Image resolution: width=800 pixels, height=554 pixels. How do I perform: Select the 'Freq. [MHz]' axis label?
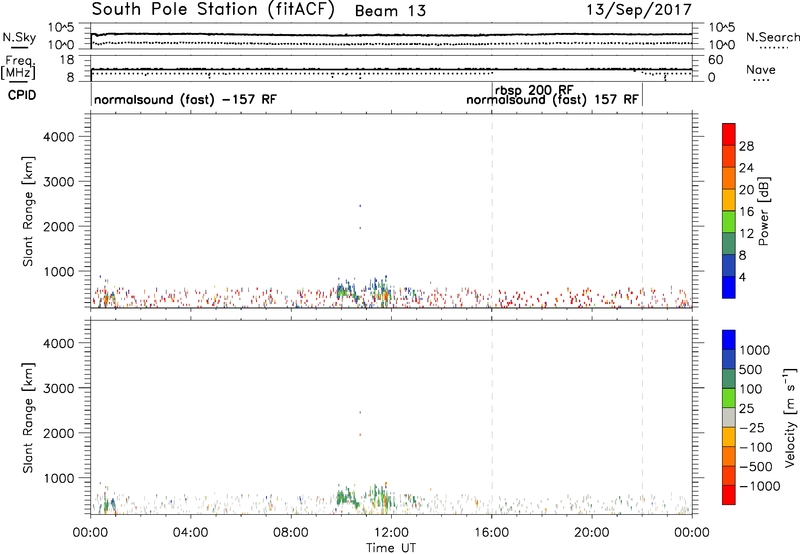pos(18,67)
